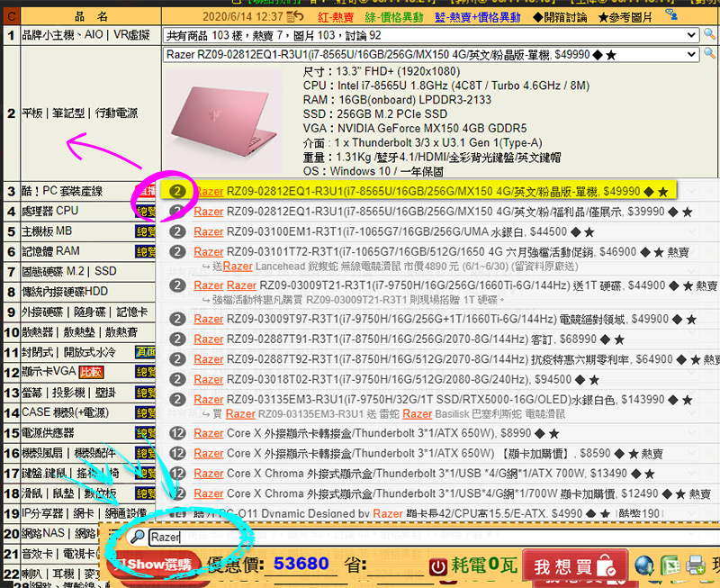The height and width of the screenshot is (588, 720).
Task: Click the globe download icon in bottom bar
Action: click(644, 565)
